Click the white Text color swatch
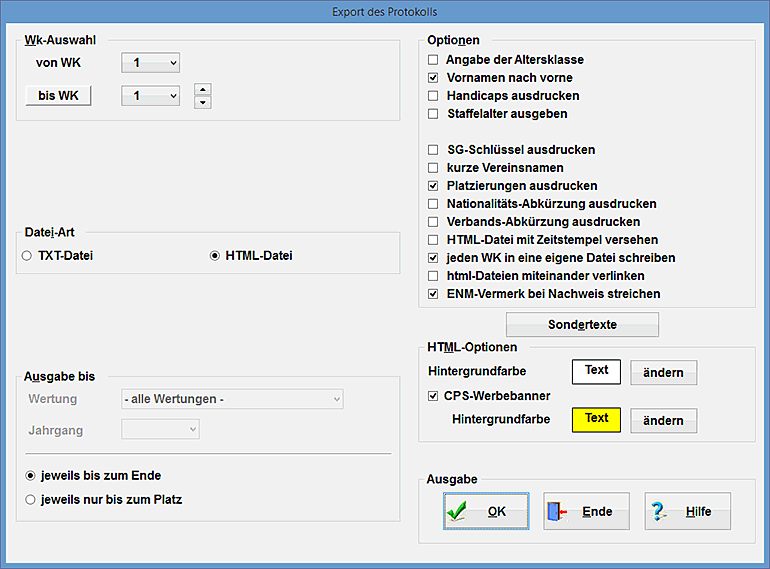The width and height of the screenshot is (770, 569). pyautogui.click(x=596, y=371)
